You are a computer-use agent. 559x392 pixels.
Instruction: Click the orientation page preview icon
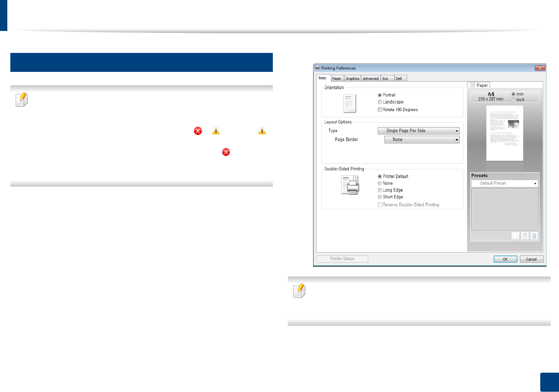click(349, 103)
